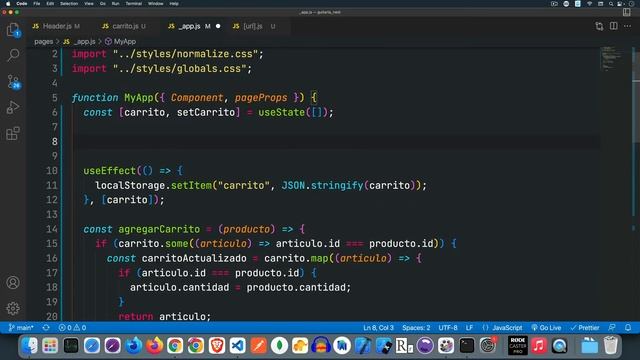Screen dimensions: 640x360
Task: Click the Prettier status bar item
Action: tap(585, 328)
